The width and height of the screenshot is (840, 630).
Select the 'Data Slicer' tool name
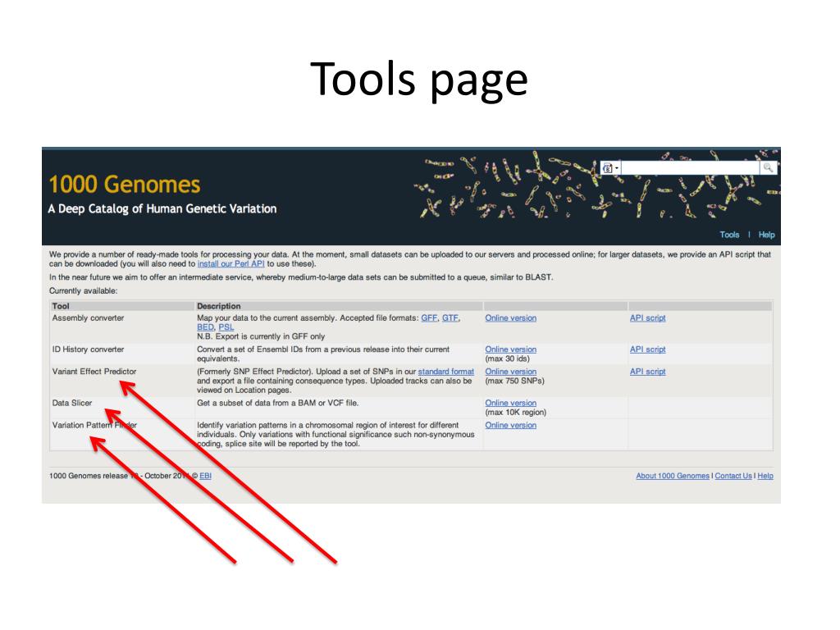(72, 403)
